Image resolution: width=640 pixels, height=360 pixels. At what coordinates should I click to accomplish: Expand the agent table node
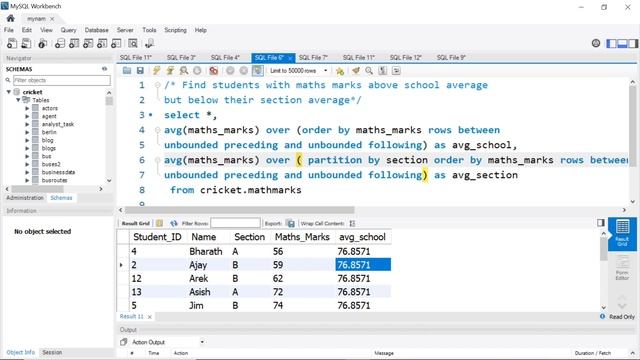tap(27, 116)
